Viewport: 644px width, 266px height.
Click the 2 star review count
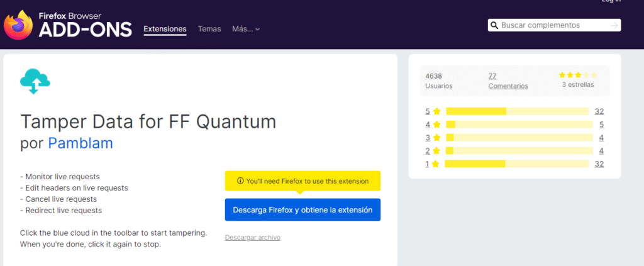[601, 151]
